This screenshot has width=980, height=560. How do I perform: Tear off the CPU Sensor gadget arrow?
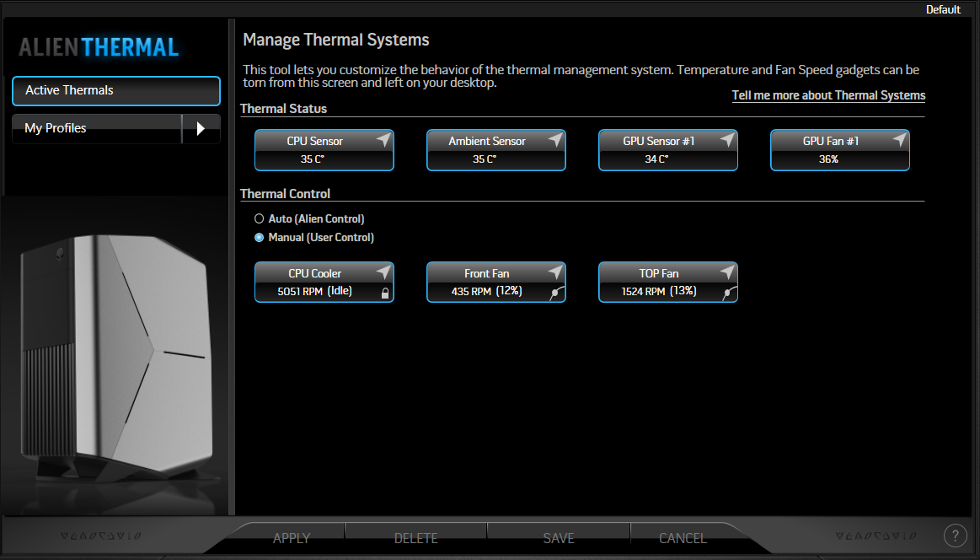pyautogui.click(x=383, y=140)
